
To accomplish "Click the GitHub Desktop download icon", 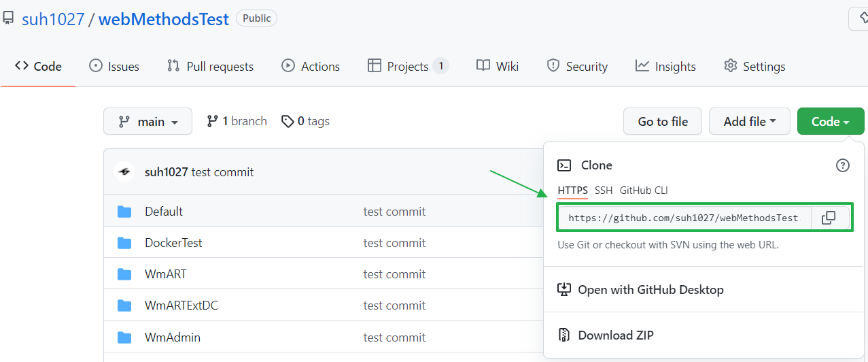I will tap(563, 289).
